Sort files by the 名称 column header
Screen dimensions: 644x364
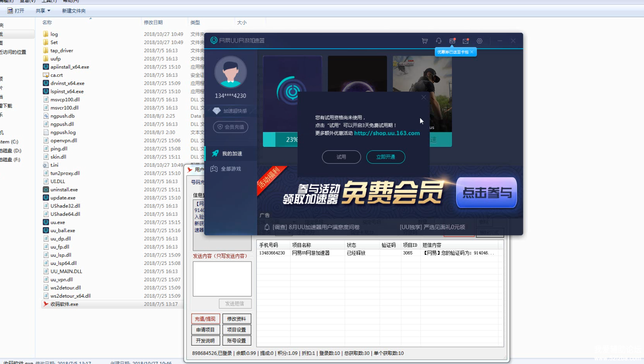pos(47,23)
